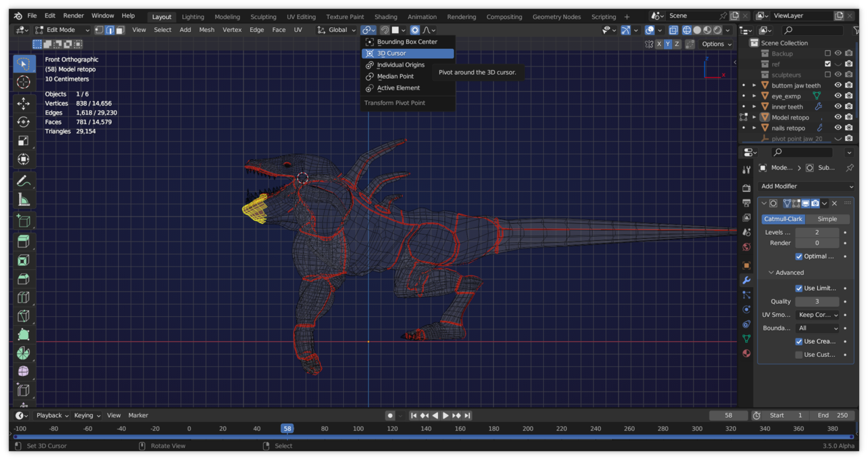868x460 pixels.
Task: Select the Annotate pencil tool
Action: pos(23,181)
